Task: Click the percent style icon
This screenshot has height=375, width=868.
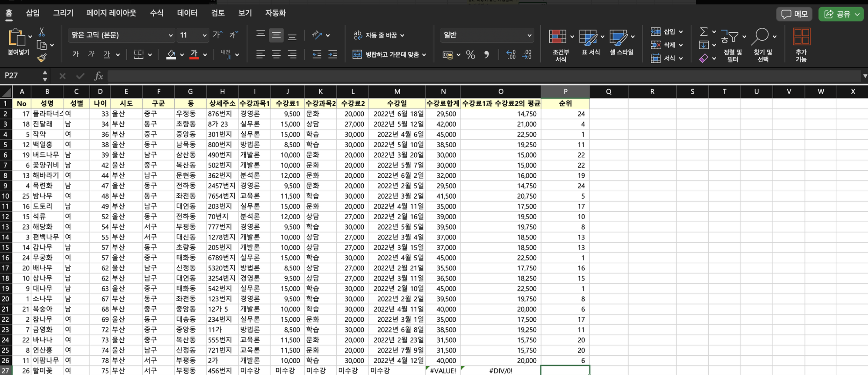Action: click(x=470, y=54)
